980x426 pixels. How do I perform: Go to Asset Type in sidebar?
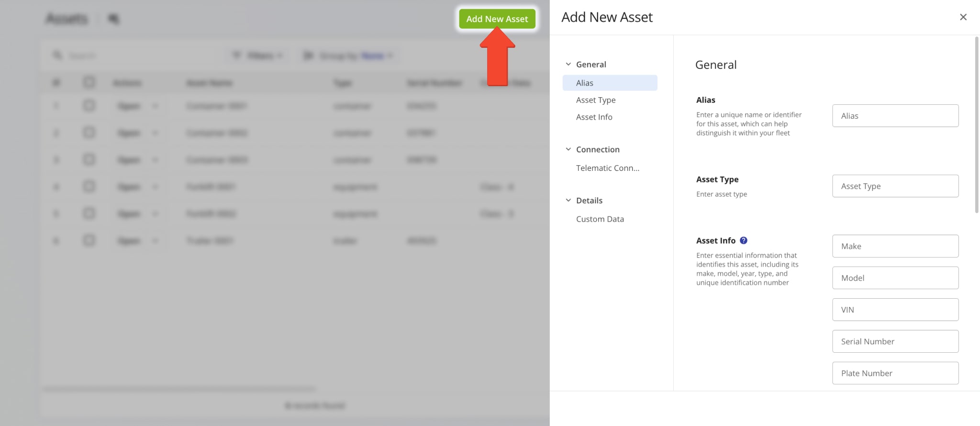[596, 100]
